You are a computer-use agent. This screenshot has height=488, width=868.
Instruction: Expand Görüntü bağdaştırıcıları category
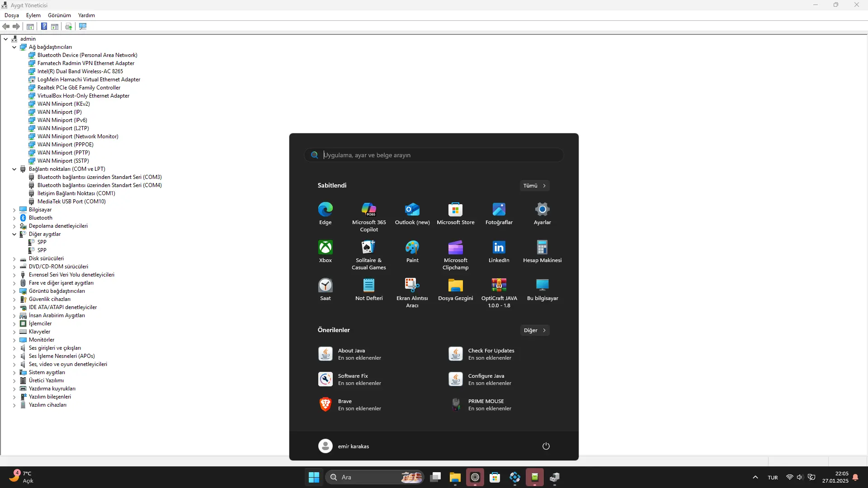pos(14,291)
